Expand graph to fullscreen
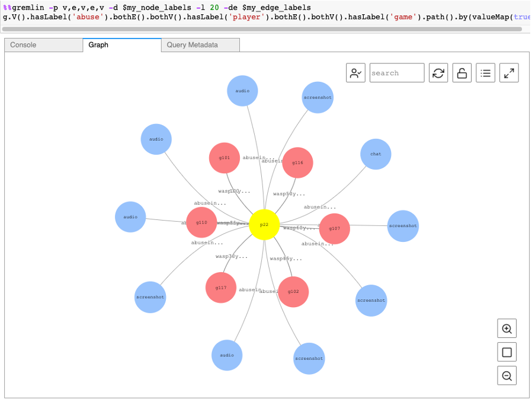Image resolution: width=532 pixels, height=402 pixels. pos(509,73)
